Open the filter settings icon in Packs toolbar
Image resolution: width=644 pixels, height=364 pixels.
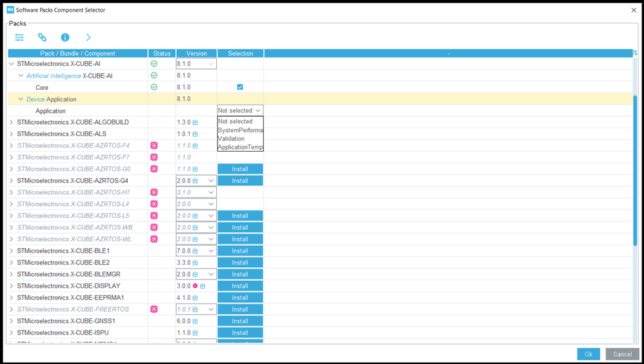click(x=19, y=37)
